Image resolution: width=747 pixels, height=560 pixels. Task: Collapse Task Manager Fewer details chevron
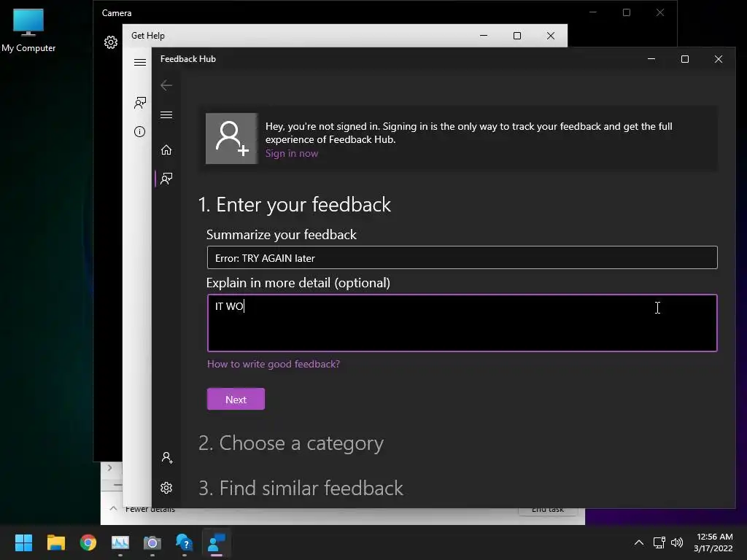[x=113, y=508]
